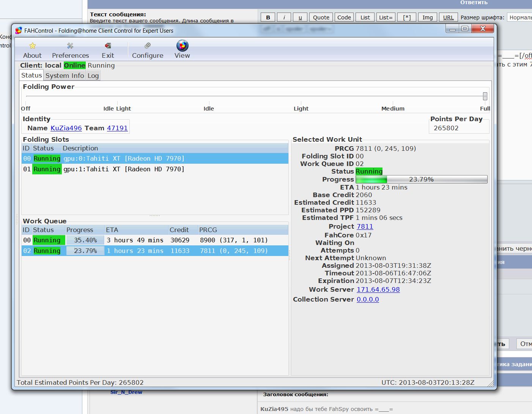Image resolution: width=532 pixels, height=414 pixels.
Task: Click the Quote button in forum editor
Action: coord(321,17)
